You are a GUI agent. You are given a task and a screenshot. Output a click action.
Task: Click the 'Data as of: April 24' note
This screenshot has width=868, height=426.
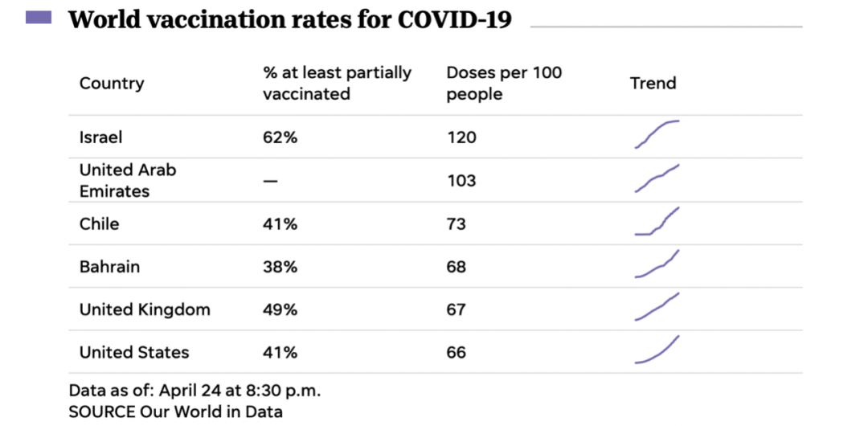[x=195, y=391]
